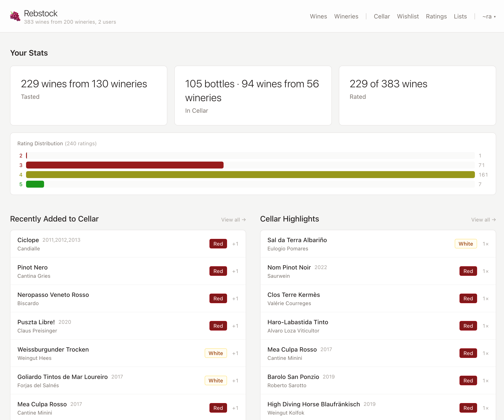
Task: Click the 161 count for rating 4
Action: (483, 175)
